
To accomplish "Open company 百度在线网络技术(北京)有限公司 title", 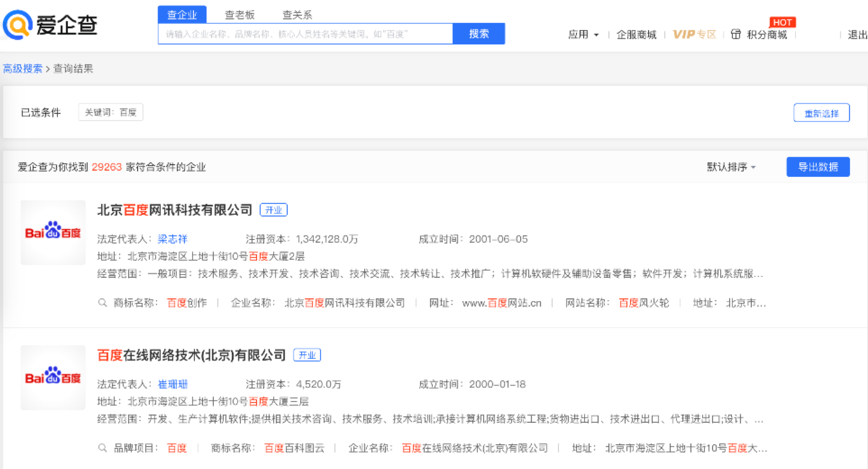I will pyautogui.click(x=191, y=355).
